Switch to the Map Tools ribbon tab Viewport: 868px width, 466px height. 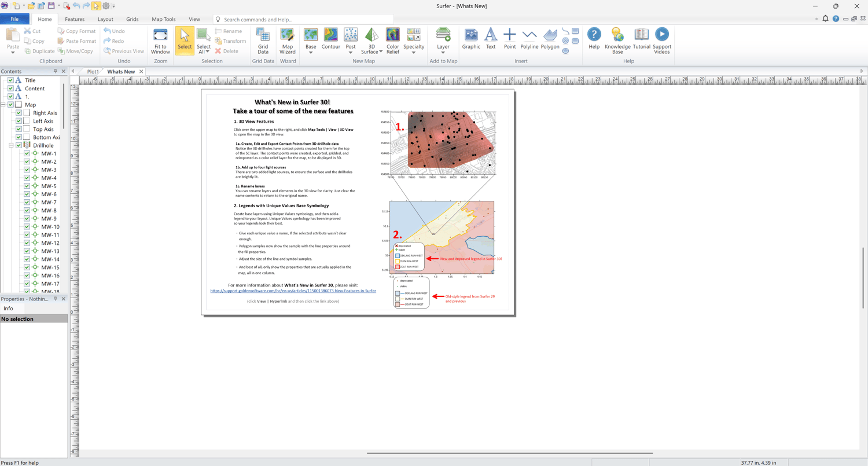coord(163,19)
